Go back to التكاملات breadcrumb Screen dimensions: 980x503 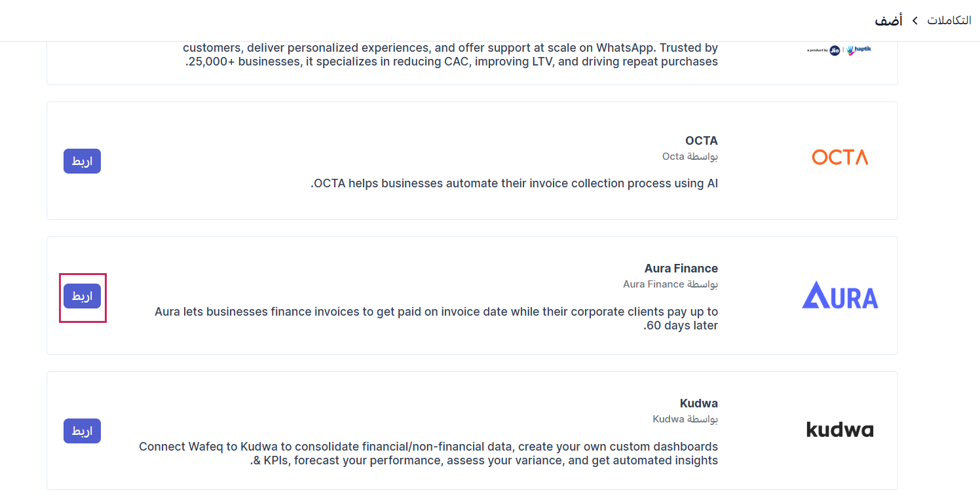click(949, 20)
